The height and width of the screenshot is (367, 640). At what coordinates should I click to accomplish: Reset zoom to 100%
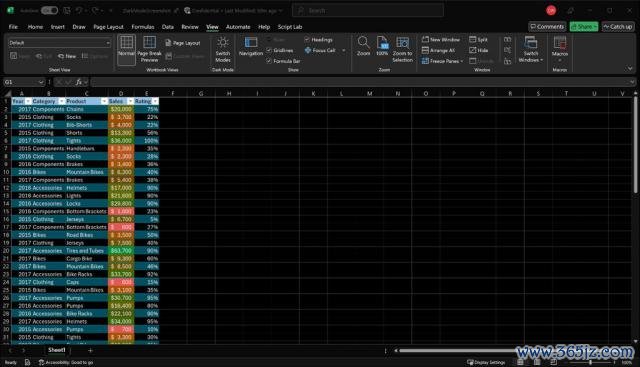pyautogui.click(x=382, y=46)
